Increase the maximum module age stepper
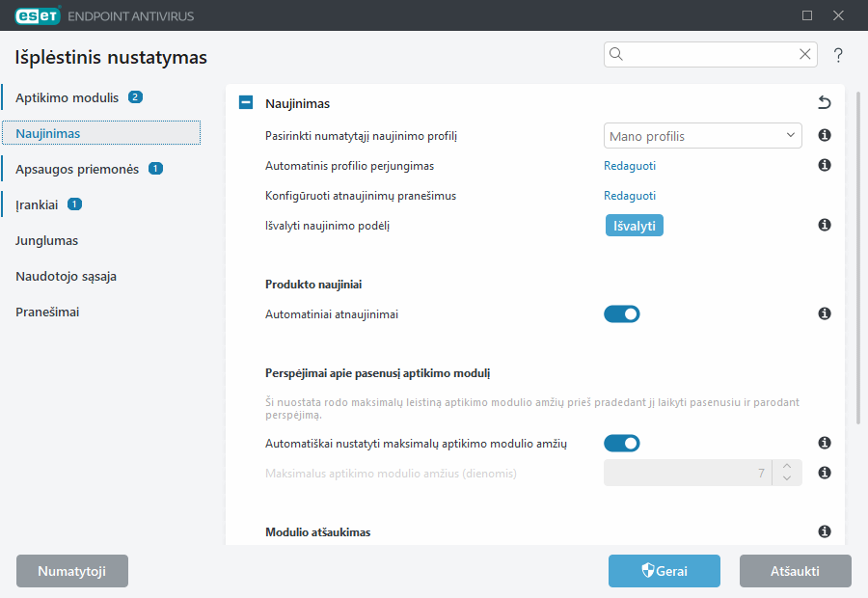The width and height of the screenshot is (868, 598). (x=787, y=466)
